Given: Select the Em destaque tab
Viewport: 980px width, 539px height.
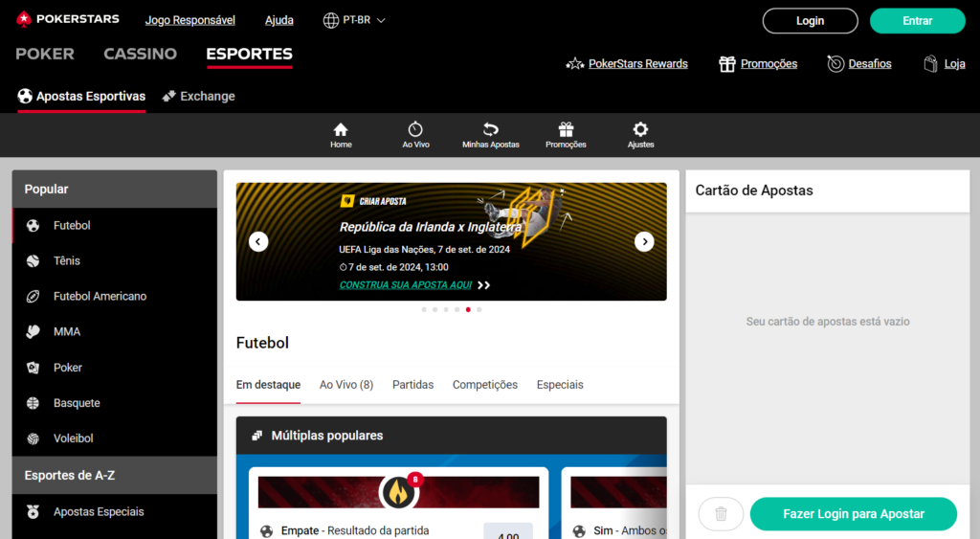Looking at the screenshot, I should (268, 385).
